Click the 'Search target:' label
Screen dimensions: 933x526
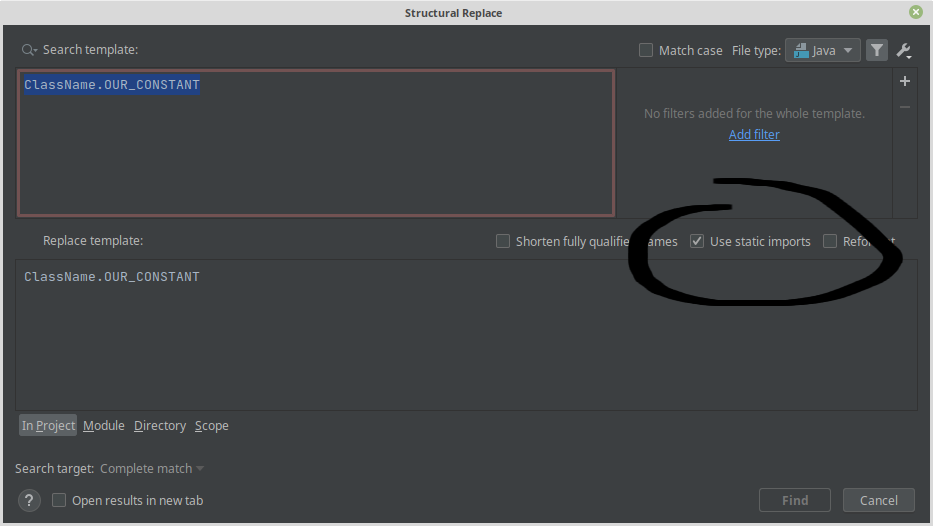(x=55, y=469)
